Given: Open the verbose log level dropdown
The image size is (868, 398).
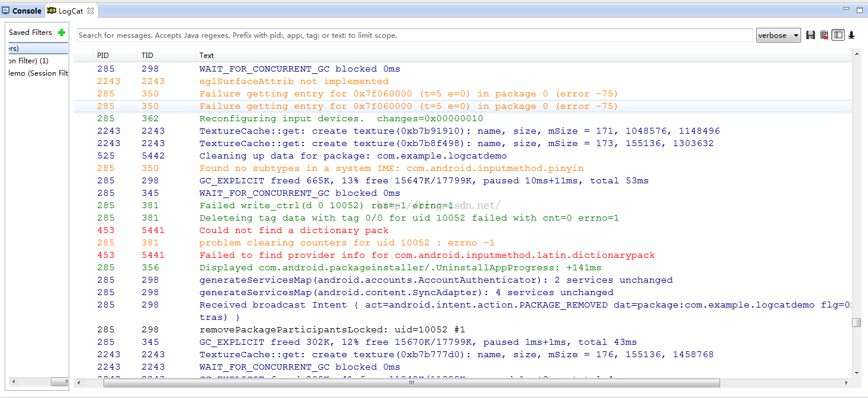Looking at the screenshot, I should point(778,35).
